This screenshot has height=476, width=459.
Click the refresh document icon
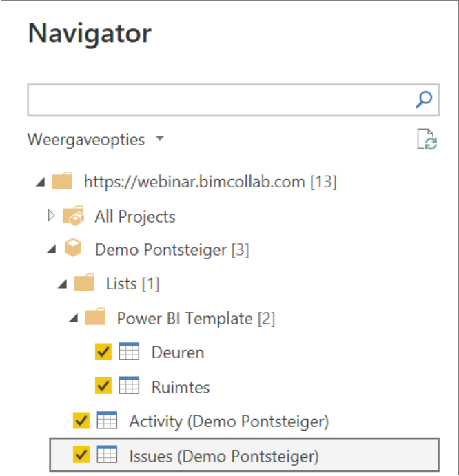[x=427, y=139]
